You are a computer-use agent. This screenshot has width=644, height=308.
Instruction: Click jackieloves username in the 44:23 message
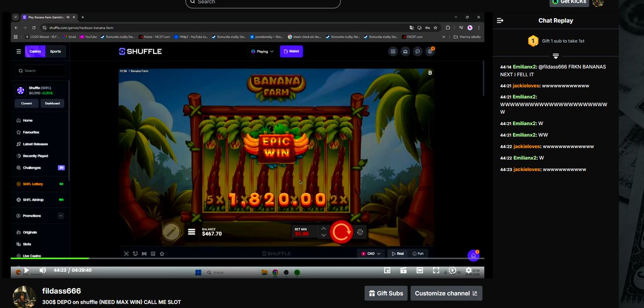click(x=526, y=170)
